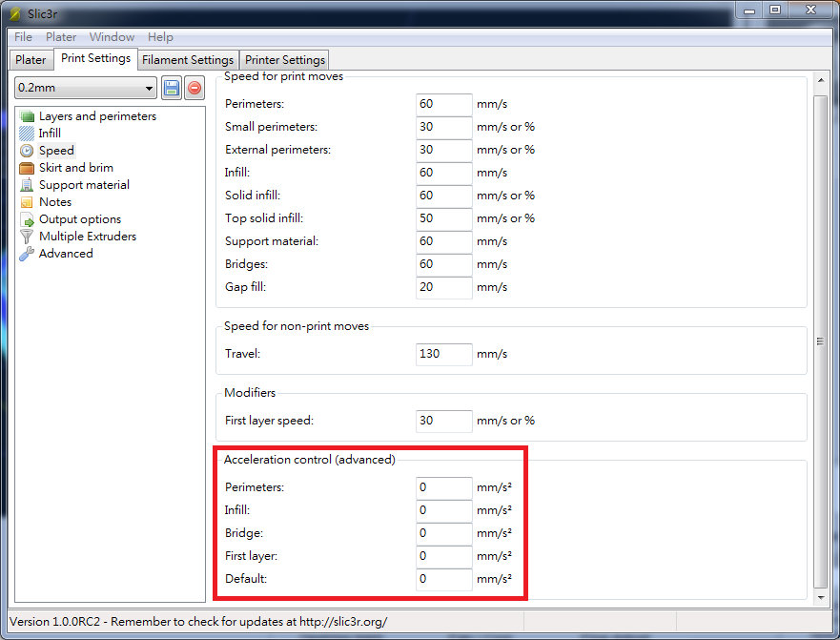The width and height of the screenshot is (840, 640).
Task: Open the Window menu
Action: (112, 37)
